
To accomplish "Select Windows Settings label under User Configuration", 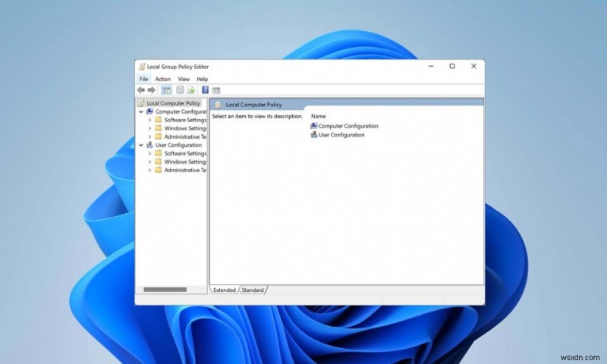I will pos(185,162).
